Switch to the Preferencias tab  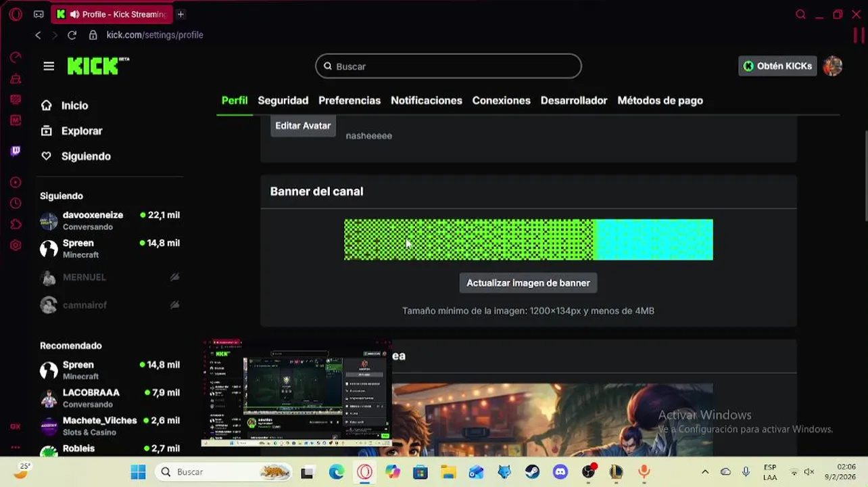pyautogui.click(x=349, y=100)
